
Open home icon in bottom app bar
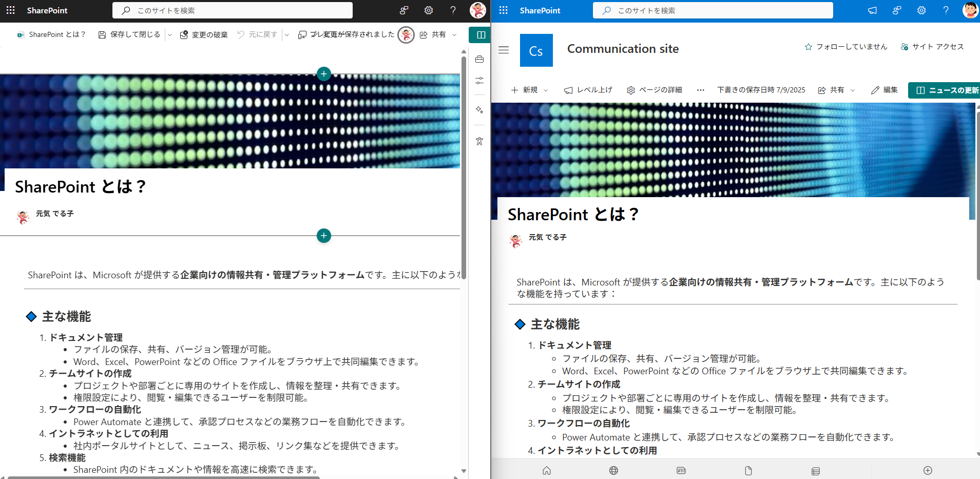point(547,470)
